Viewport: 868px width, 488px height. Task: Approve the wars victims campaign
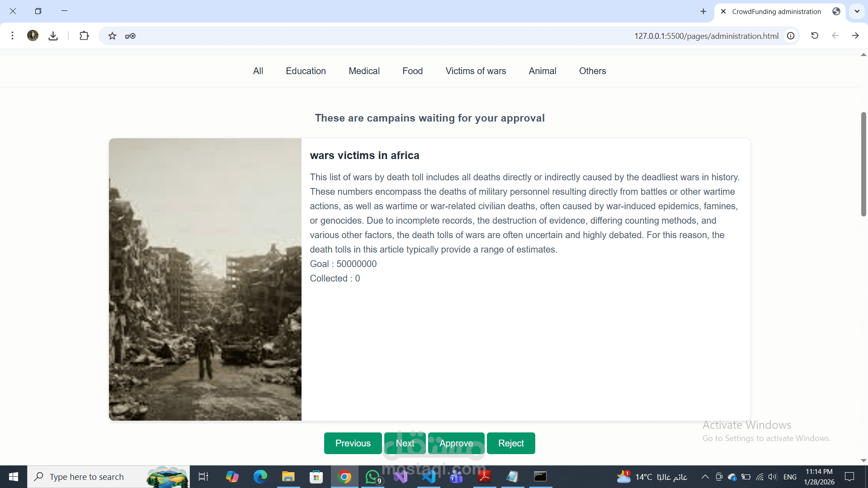pos(456,443)
